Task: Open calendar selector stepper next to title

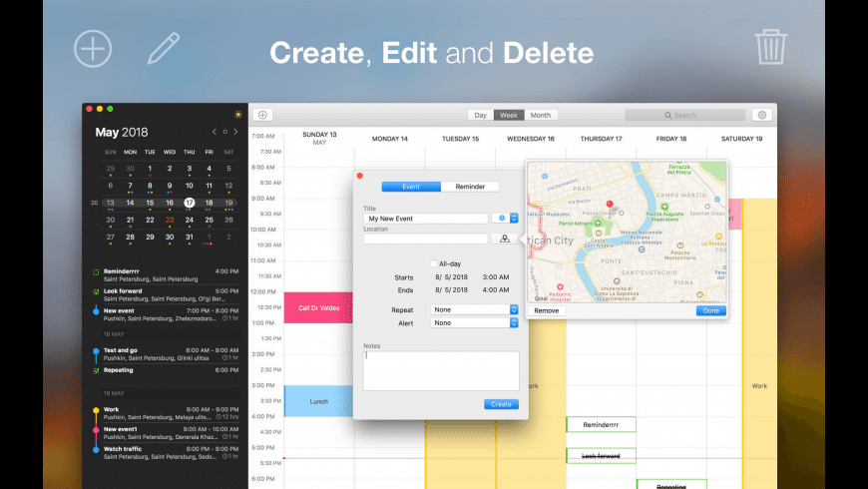Action: 514,219
